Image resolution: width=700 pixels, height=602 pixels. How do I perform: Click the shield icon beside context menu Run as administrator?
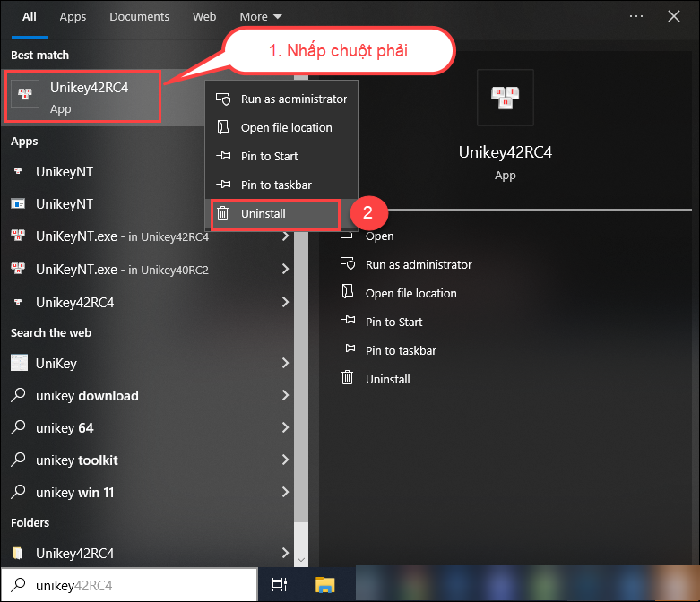pos(223,99)
